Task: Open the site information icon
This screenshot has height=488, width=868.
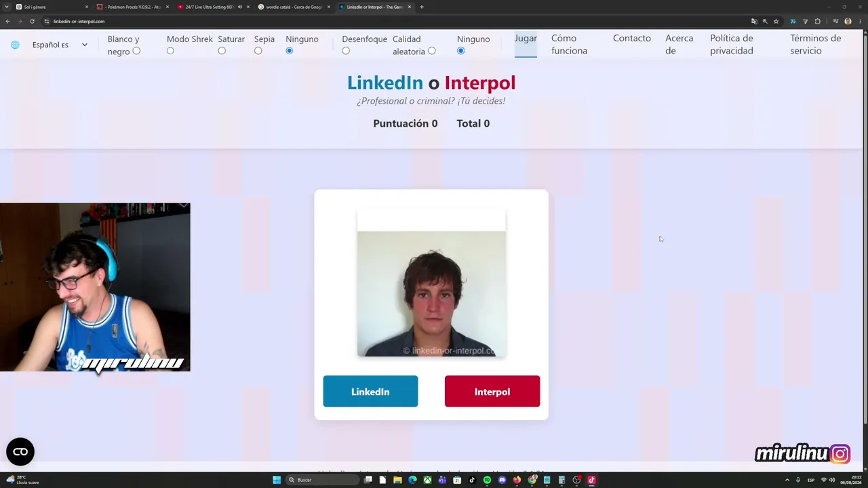Action: pyautogui.click(x=47, y=21)
